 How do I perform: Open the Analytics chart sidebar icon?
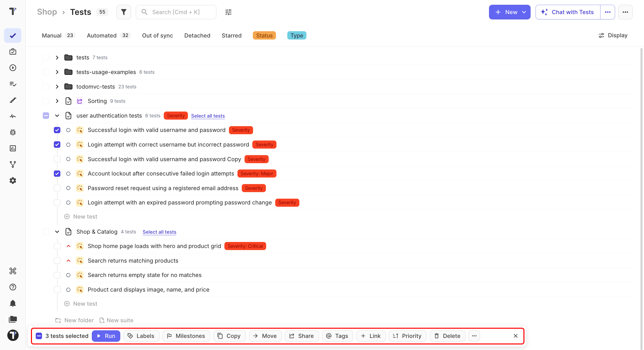(13, 148)
